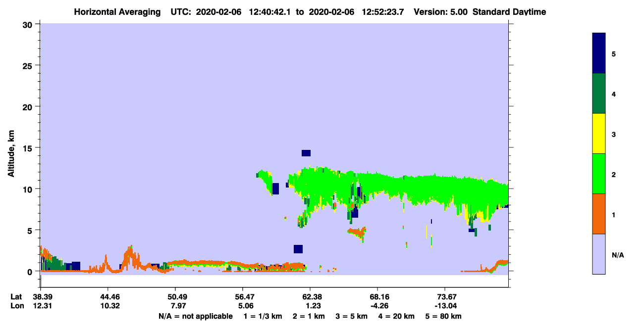Click the y-axis tick label 25

point(29,66)
